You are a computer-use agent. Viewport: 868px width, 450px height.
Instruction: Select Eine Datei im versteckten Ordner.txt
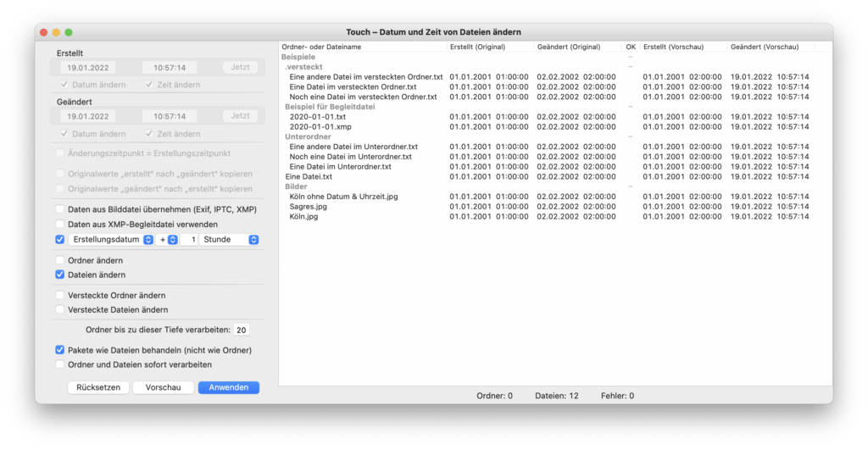pyautogui.click(x=556, y=87)
